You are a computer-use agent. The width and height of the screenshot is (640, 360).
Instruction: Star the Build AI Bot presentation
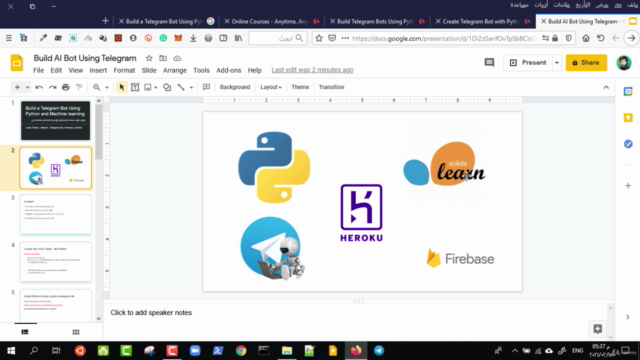coord(149,58)
